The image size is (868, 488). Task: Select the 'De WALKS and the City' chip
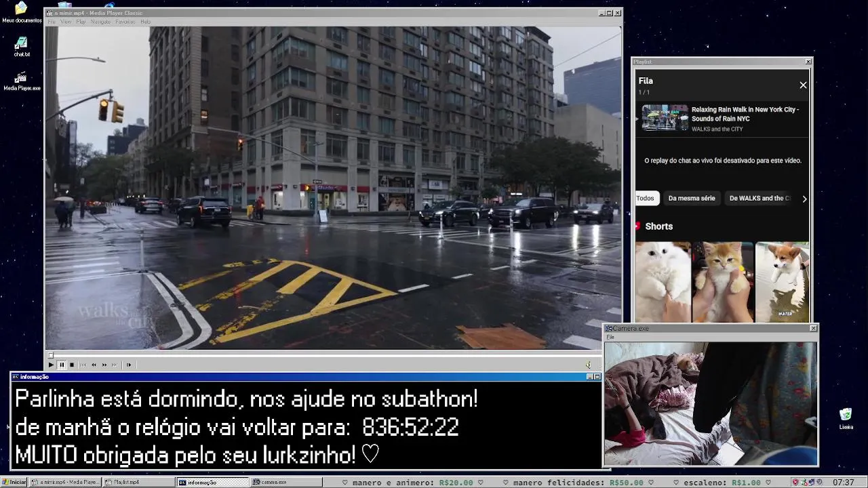pos(759,198)
